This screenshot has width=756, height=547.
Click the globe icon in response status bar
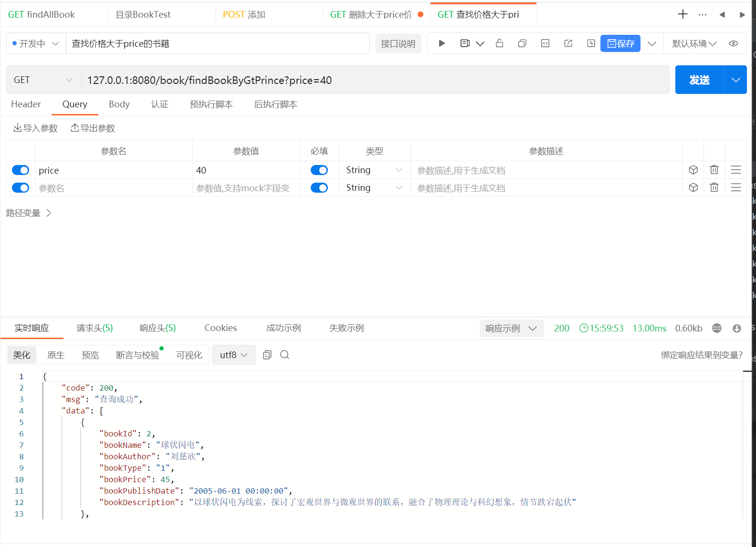[x=716, y=328]
